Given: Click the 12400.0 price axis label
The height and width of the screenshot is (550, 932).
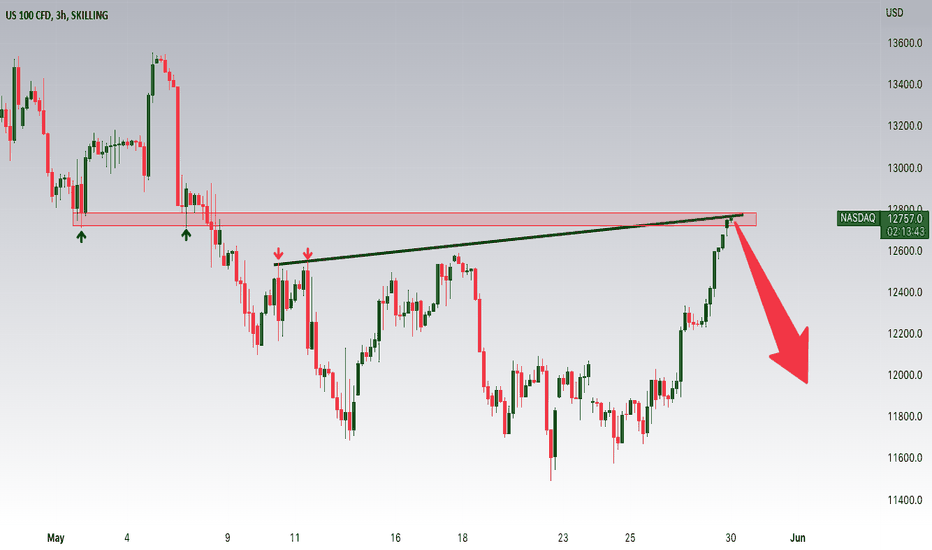Looking at the screenshot, I should coord(905,293).
